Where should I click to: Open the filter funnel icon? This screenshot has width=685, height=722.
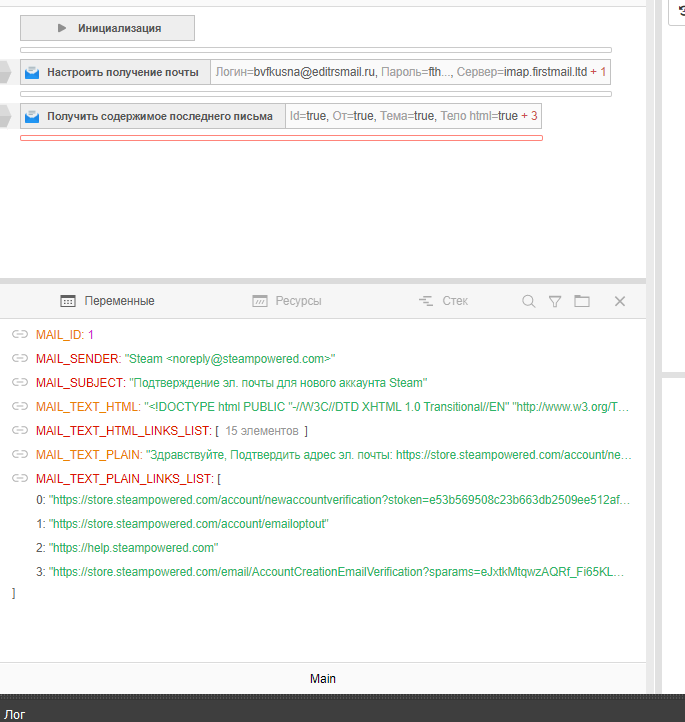pyautogui.click(x=555, y=301)
